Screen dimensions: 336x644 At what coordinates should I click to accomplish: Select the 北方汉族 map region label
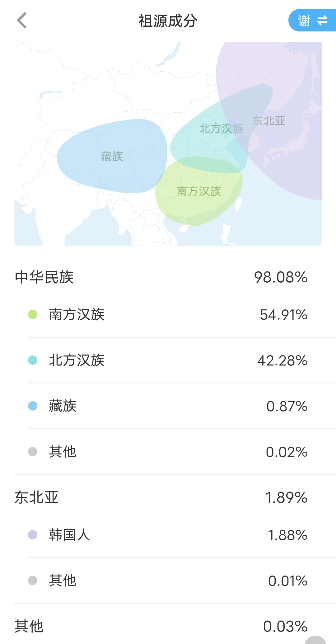click(221, 129)
